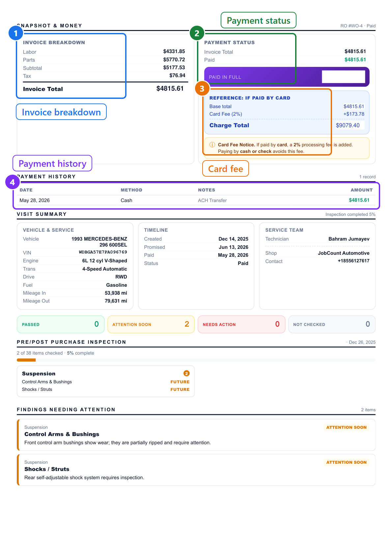Screen dimensions: 392x555
Task: Open the NEEDS ACTION status card
Action: point(241,324)
